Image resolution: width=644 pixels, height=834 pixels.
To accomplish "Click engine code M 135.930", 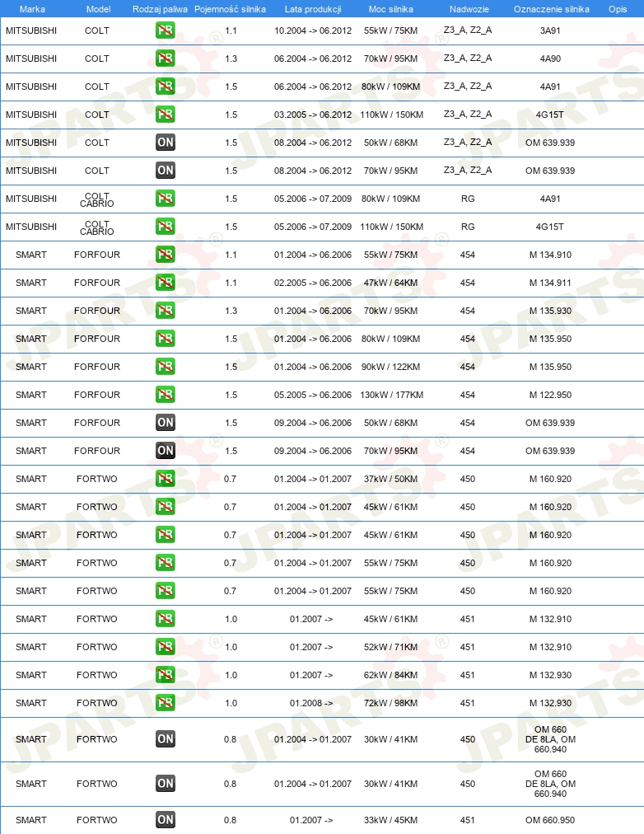I will click(550, 311).
